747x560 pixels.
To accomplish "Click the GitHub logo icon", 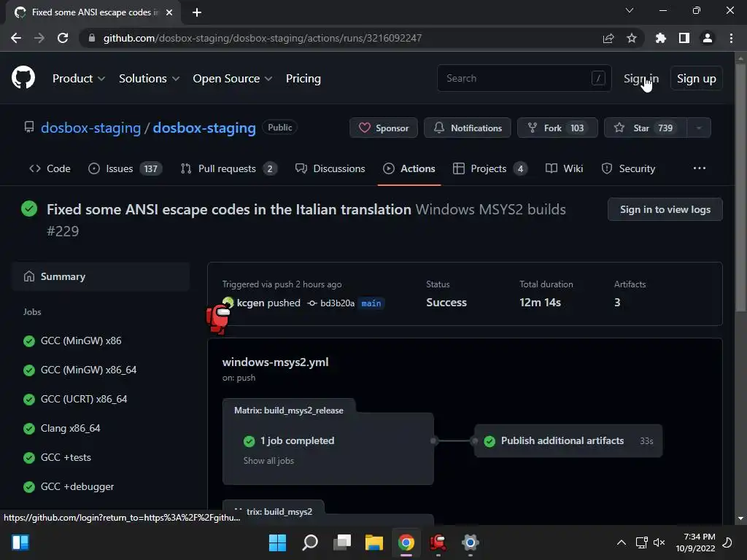I will (x=23, y=78).
